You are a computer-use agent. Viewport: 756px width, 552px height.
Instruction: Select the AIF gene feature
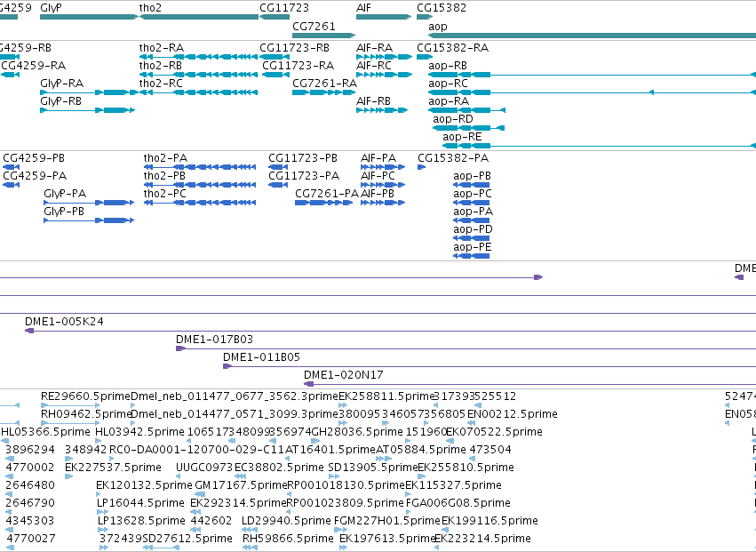click(x=384, y=17)
